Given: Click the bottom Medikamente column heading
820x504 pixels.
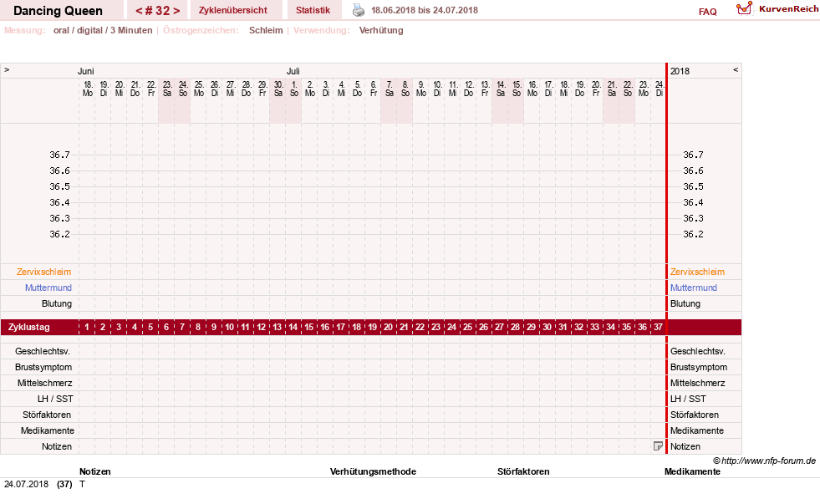Looking at the screenshot, I should pos(692,471).
